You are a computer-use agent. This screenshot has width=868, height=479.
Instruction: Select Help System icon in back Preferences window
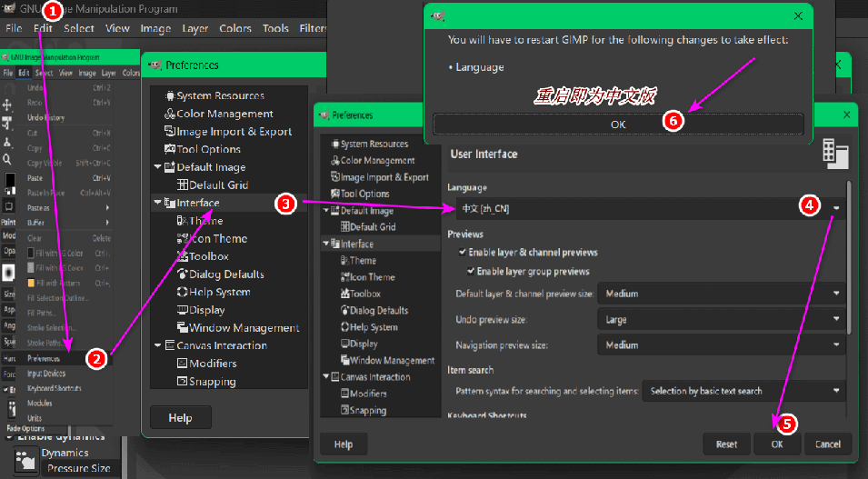182,291
